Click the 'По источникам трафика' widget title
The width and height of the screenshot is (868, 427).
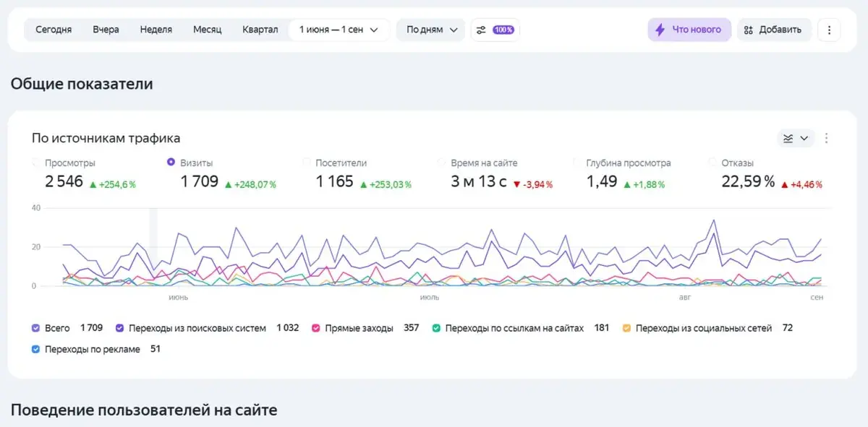[106, 138]
